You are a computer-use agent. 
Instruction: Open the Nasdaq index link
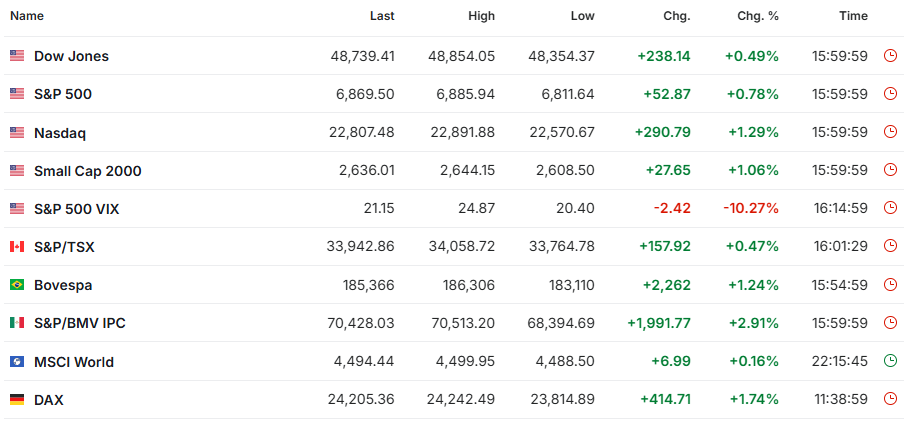tap(60, 133)
